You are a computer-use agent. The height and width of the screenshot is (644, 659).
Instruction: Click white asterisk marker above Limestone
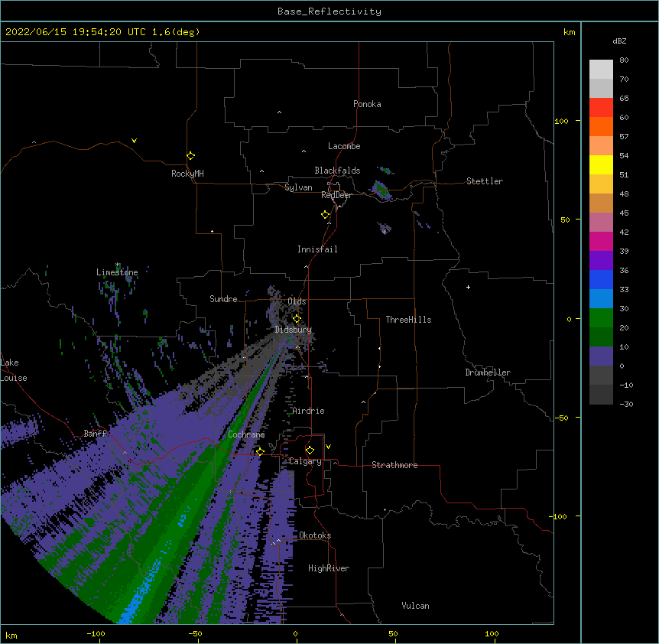(x=118, y=265)
